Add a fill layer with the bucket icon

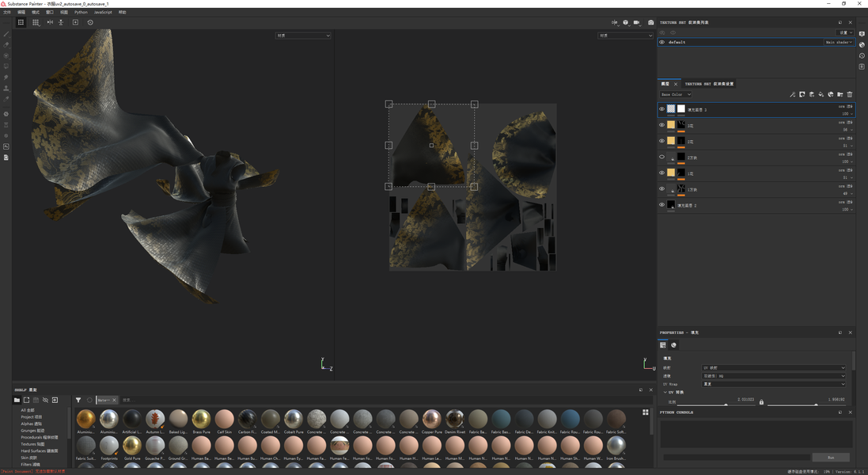[x=821, y=95]
